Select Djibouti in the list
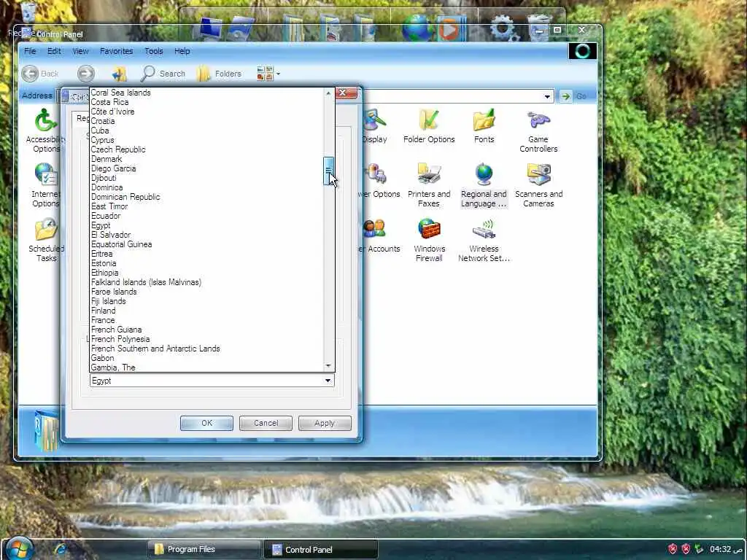Viewport: 747px width, 560px height. tap(104, 178)
